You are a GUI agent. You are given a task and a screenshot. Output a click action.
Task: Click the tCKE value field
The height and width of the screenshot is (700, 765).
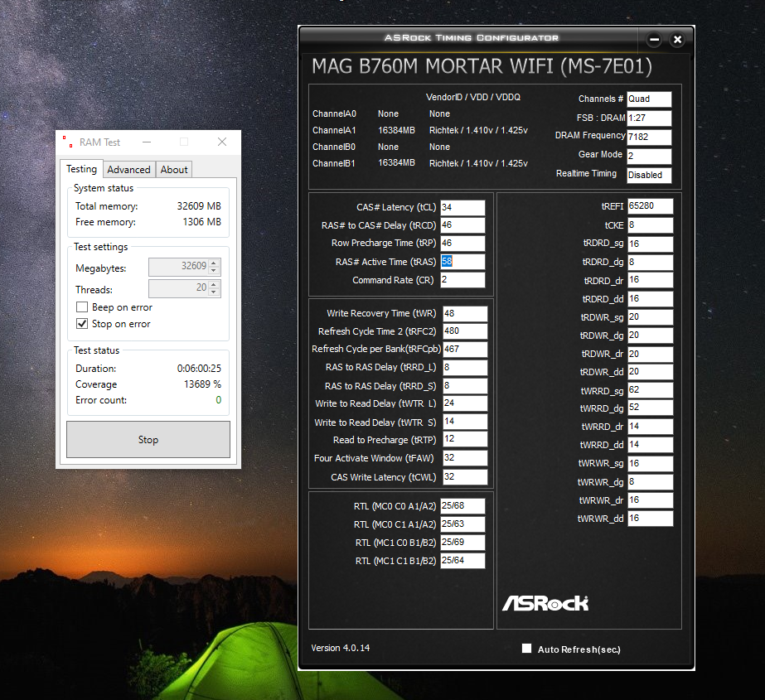click(x=650, y=224)
